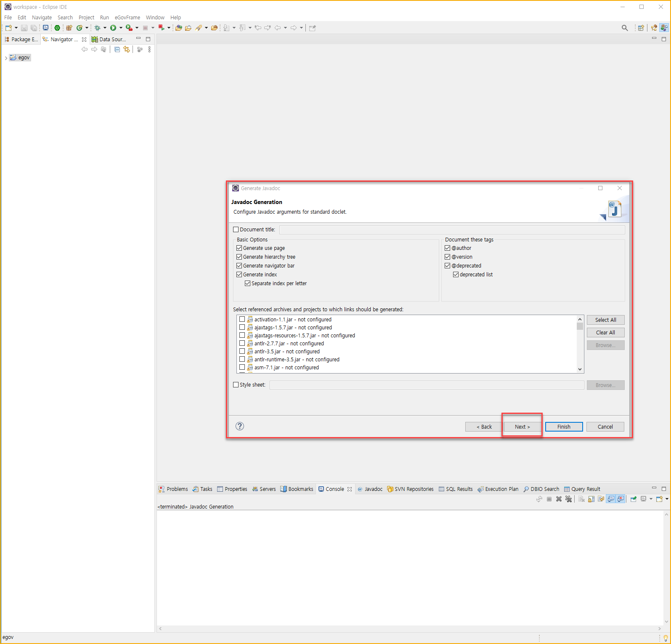Image resolution: width=671 pixels, height=644 pixels.
Task: Click the green Run icon
Action: (x=113, y=28)
